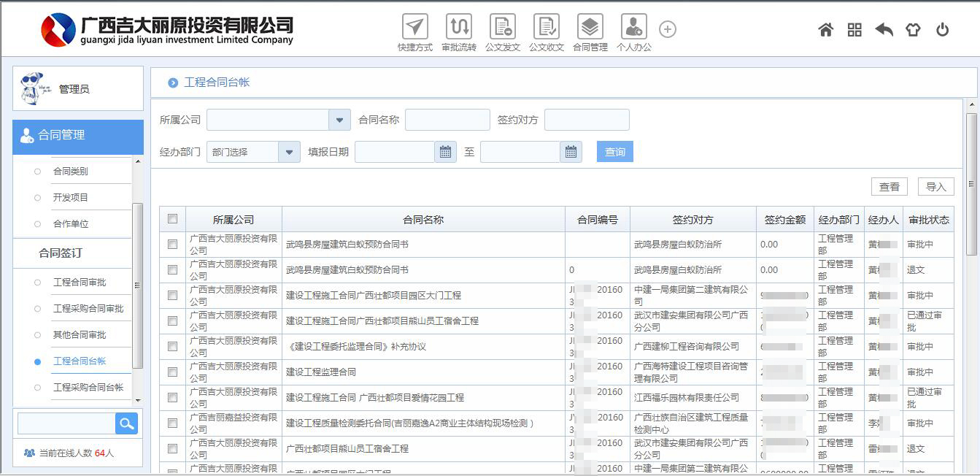Click the skin theme shirt icon
980x476 pixels.
913,30
